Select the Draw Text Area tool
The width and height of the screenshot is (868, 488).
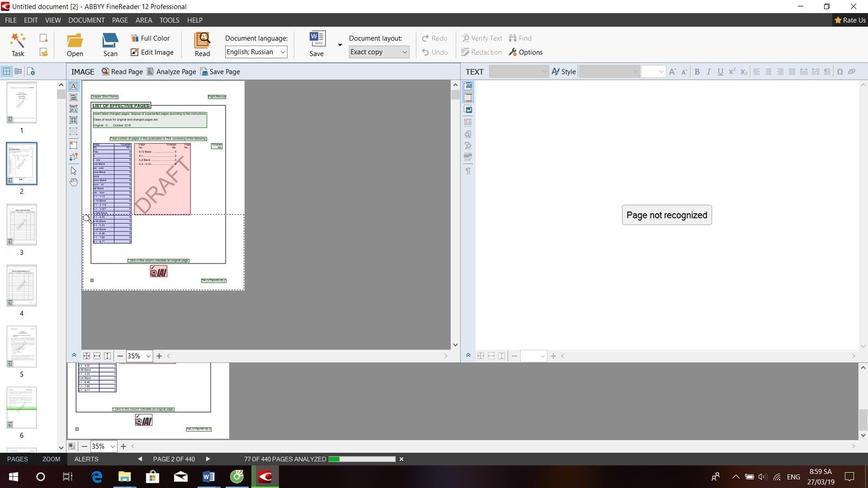point(73,86)
